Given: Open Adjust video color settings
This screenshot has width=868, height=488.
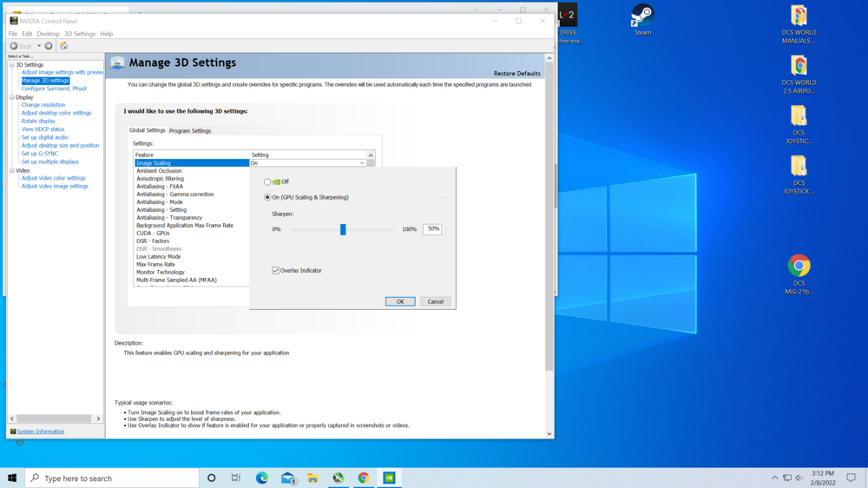Looking at the screenshot, I should click(x=53, y=178).
